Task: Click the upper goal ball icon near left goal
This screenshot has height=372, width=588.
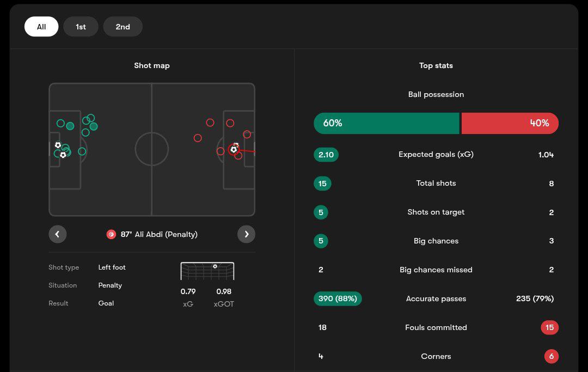Action: click(x=58, y=145)
